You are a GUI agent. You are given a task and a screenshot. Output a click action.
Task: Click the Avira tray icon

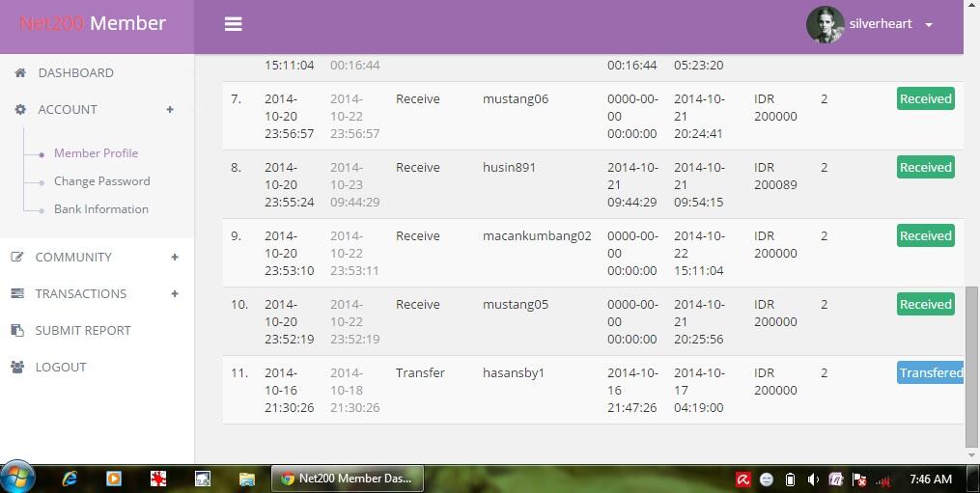pos(743,479)
